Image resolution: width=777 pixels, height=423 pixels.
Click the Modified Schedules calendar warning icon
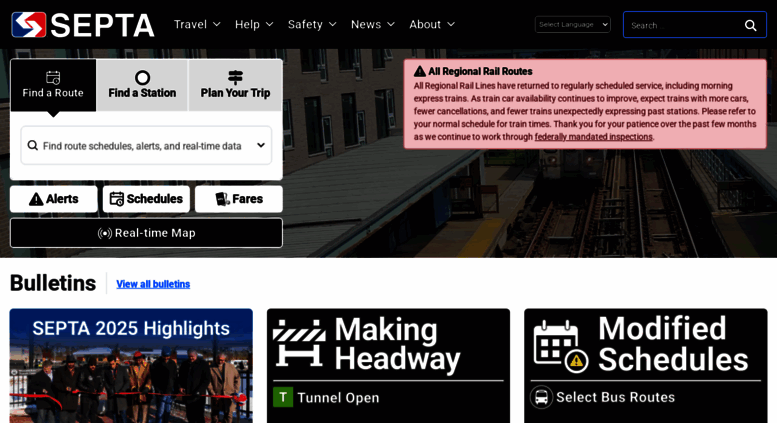click(x=560, y=347)
